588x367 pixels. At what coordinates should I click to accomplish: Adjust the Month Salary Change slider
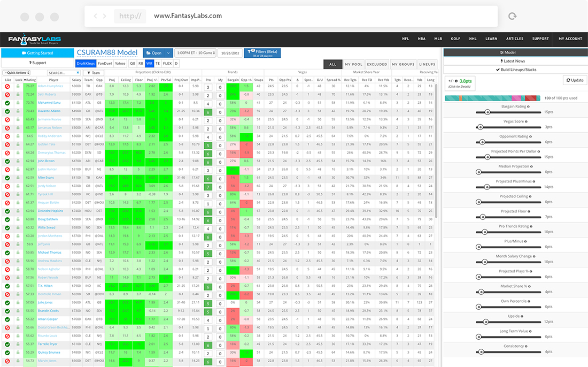tap(484, 262)
